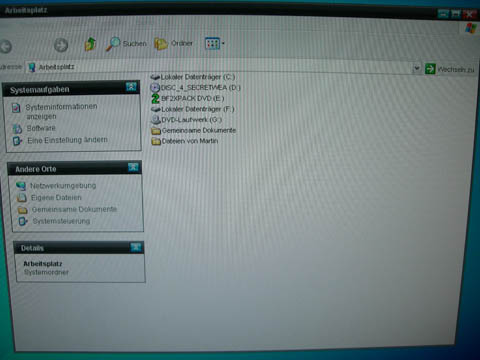Image resolution: width=480 pixels, height=360 pixels.
Task: Click the Back arrow button
Action: tap(5, 47)
